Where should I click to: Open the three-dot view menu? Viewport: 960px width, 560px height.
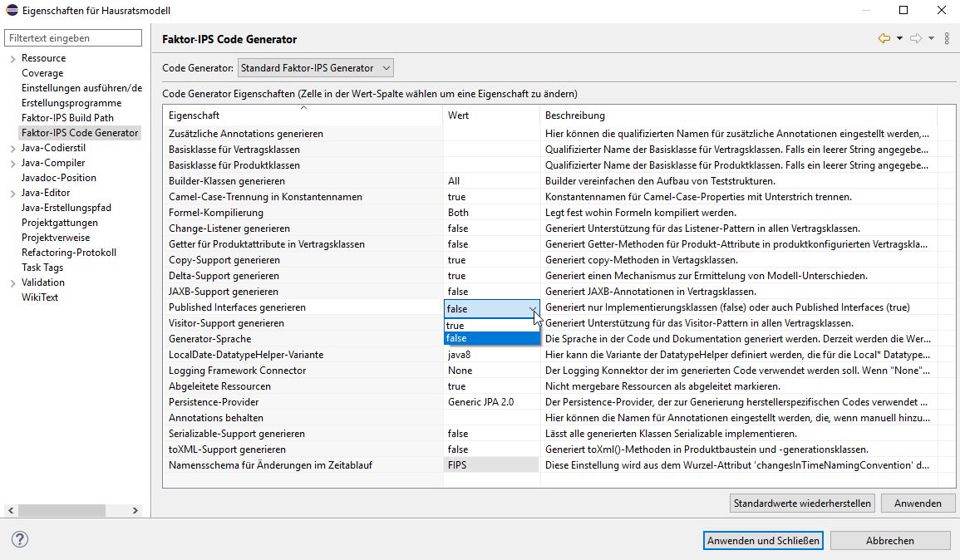point(947,38)
